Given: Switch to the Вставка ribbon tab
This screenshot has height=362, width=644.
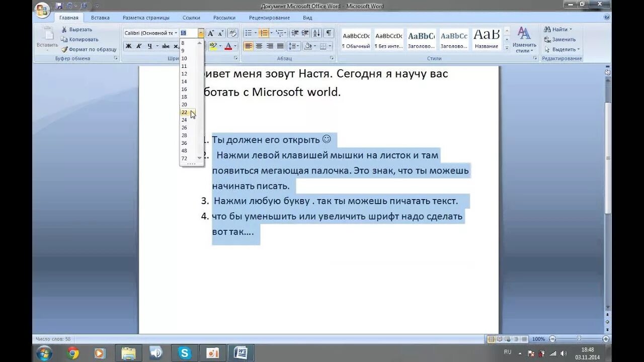Looking at the screenshot, I should pyautogui.click(x=100, y=17).
